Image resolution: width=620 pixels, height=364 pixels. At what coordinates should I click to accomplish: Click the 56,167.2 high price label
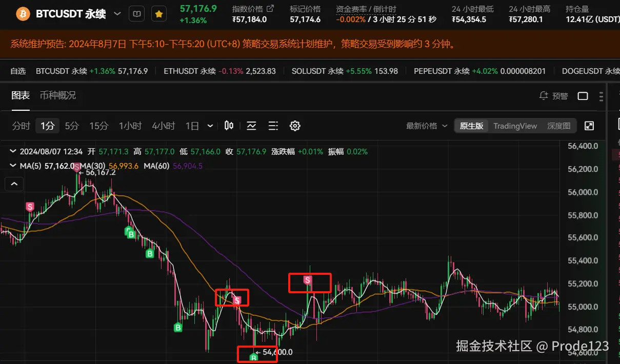(x=101, y=173)
